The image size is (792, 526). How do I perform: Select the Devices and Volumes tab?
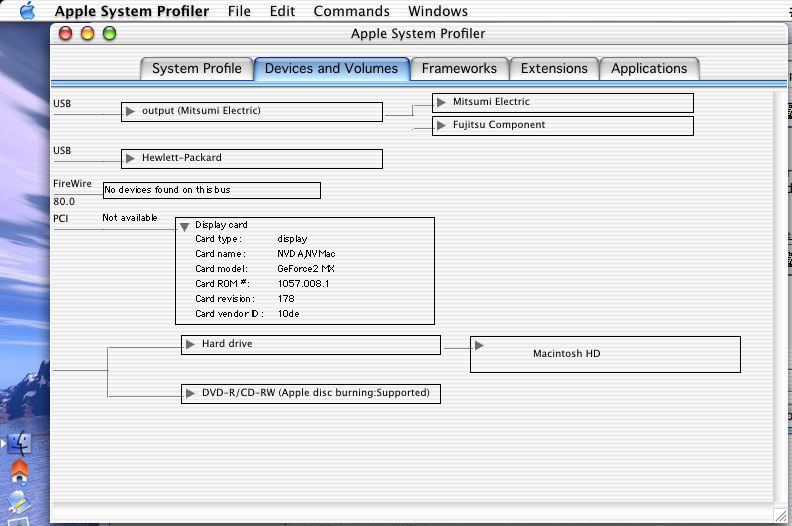331,69
